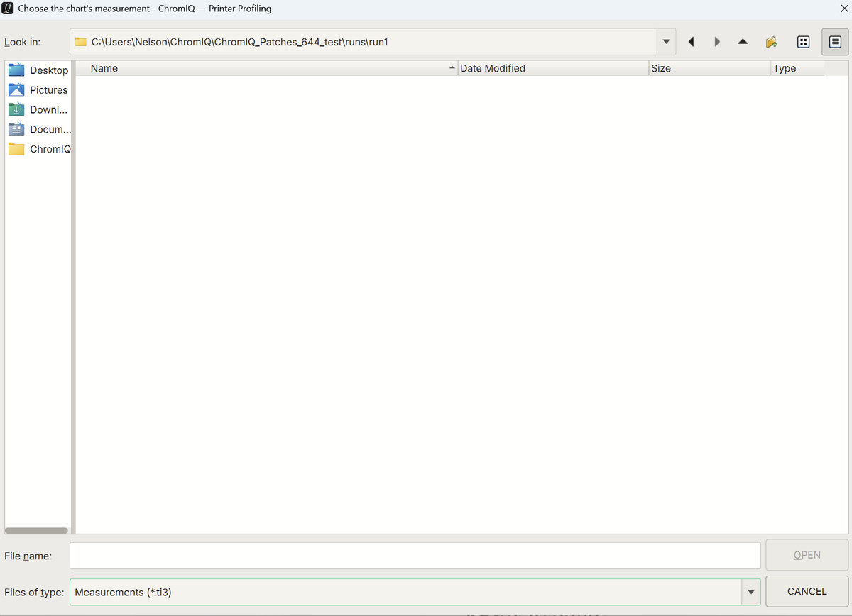
Task: Open the Downloads sidebar shortcut
Action: point(38,110)
